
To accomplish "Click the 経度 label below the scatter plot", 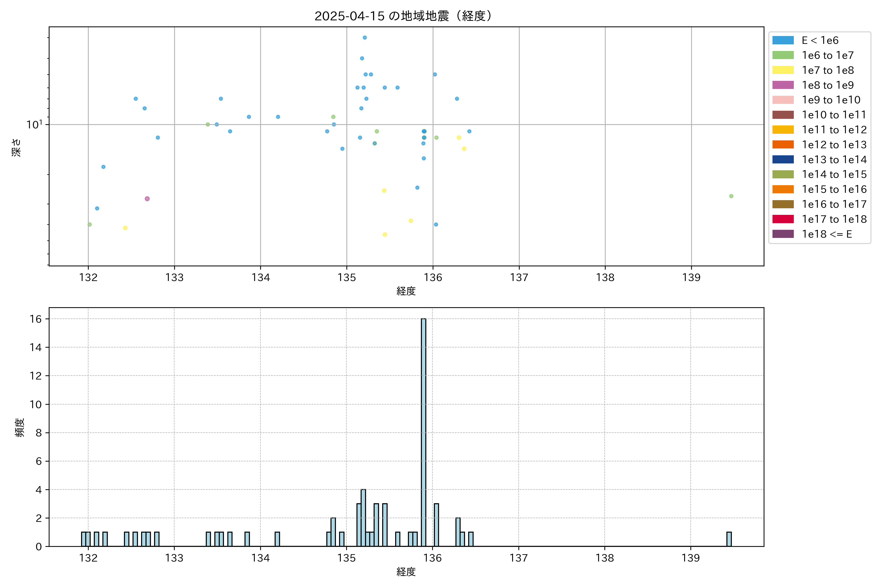I will pos(406,291).
